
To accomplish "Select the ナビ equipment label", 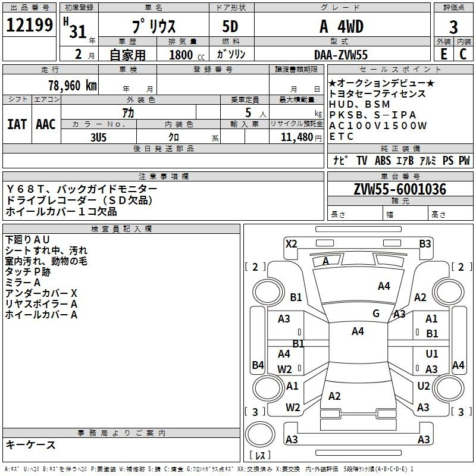I will (340, 161).
